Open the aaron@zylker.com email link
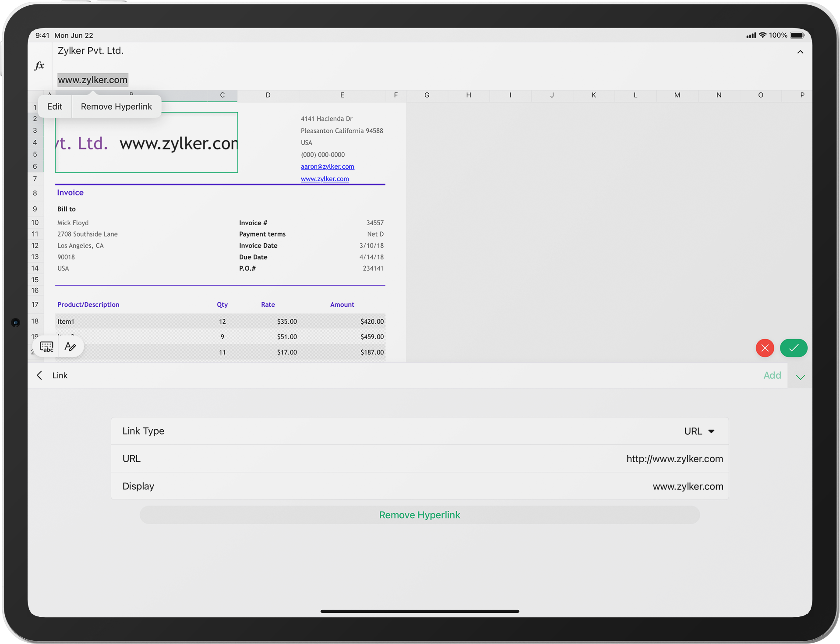Viewport: 840px width, 644px height. click(328, 166)
